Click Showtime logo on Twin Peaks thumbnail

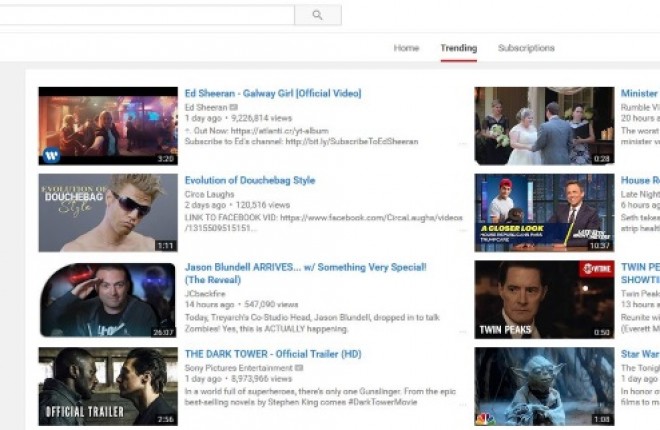[x=596, y=269]
